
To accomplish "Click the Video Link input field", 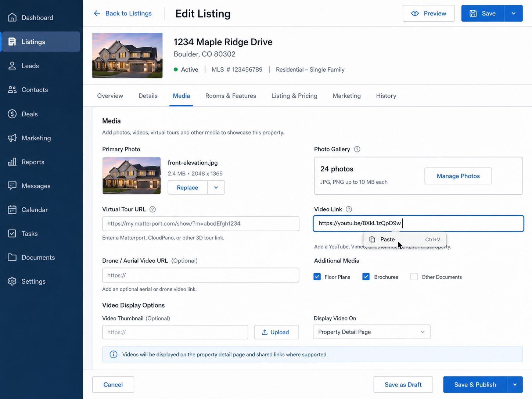I will point(418,223).
